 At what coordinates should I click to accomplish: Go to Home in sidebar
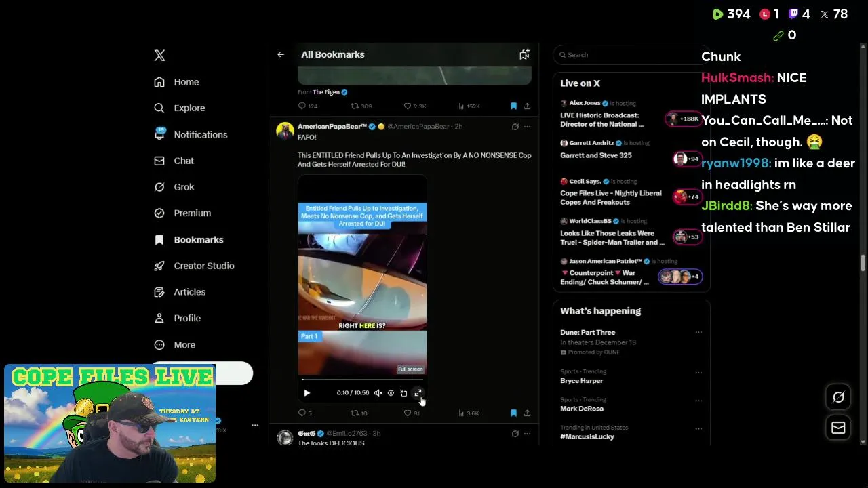tap(176, 82)
